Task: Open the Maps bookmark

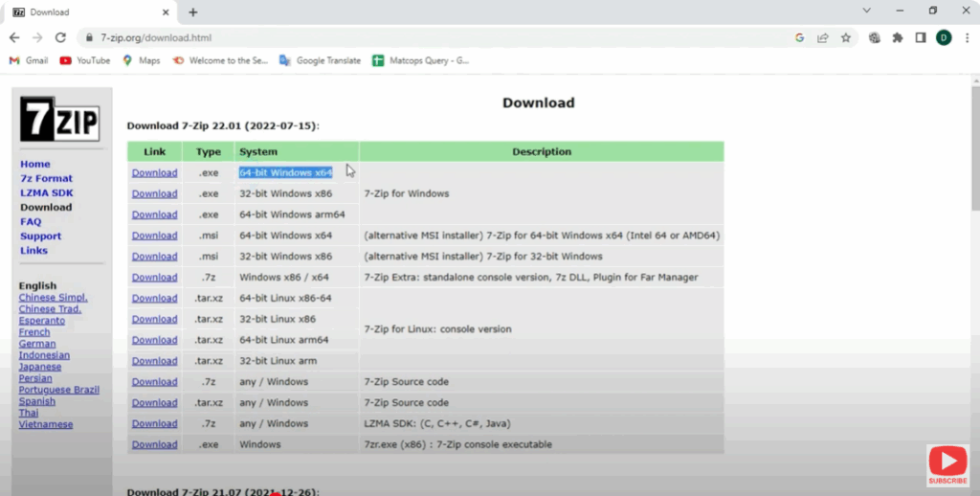Action: (x=142, y=60)
